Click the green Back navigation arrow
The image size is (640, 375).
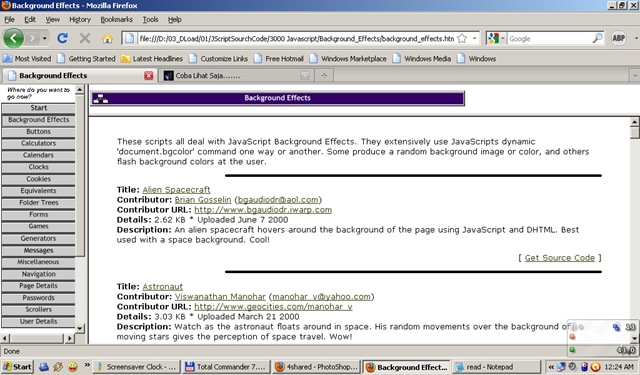13,38
